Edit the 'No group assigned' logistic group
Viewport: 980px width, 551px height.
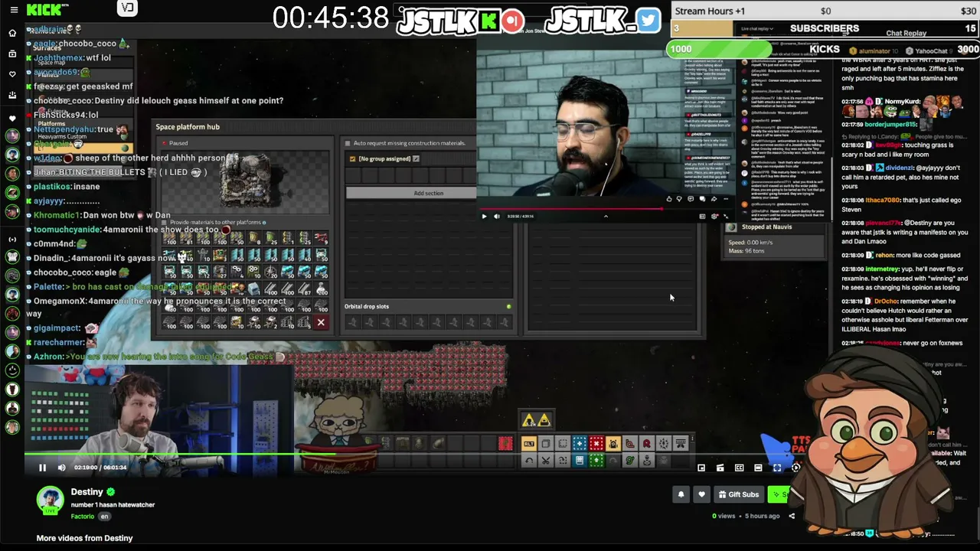pos(416,159)
